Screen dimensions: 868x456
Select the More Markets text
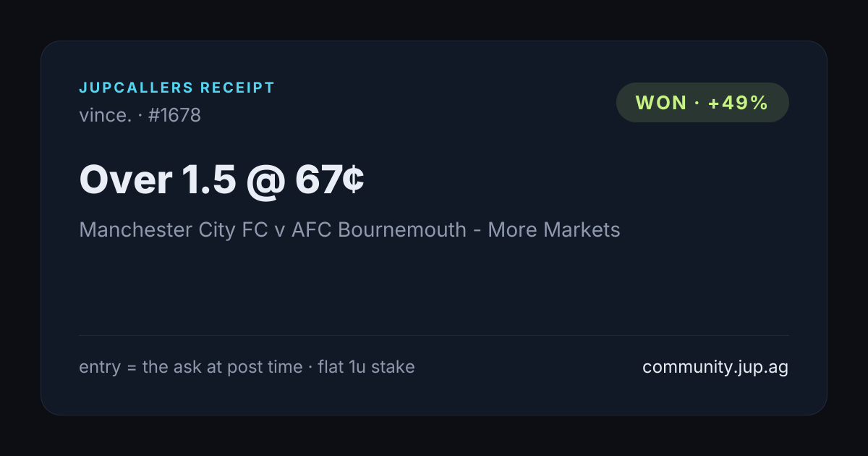[554, 230]
